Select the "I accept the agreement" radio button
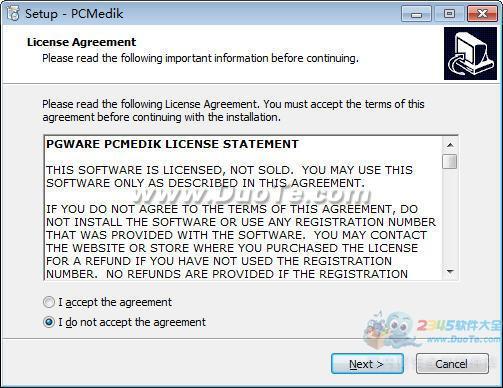Screen dimensions: 503x388 pyautogui.click(x=49, y=302)
